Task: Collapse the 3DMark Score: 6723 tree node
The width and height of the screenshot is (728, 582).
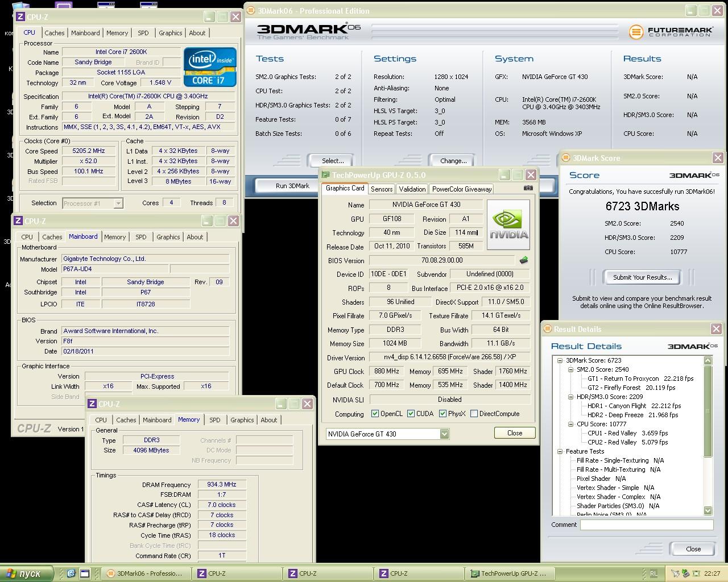Action: pos(560,360)
